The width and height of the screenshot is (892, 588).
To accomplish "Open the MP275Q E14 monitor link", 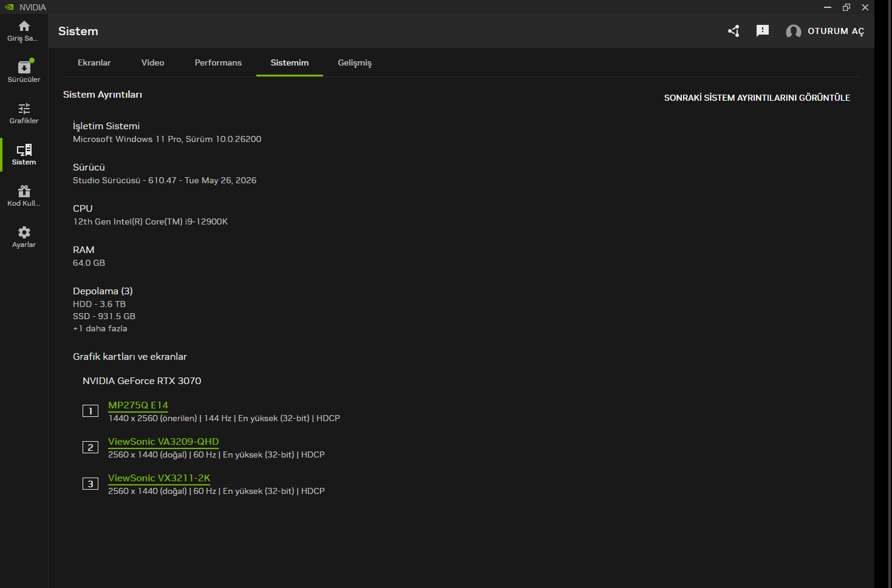I will (138, 405).
